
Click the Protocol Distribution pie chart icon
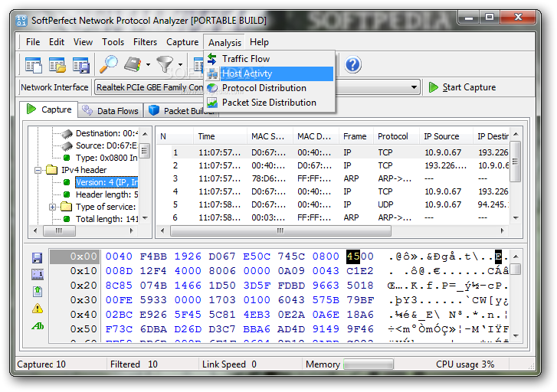coord(212,88)
